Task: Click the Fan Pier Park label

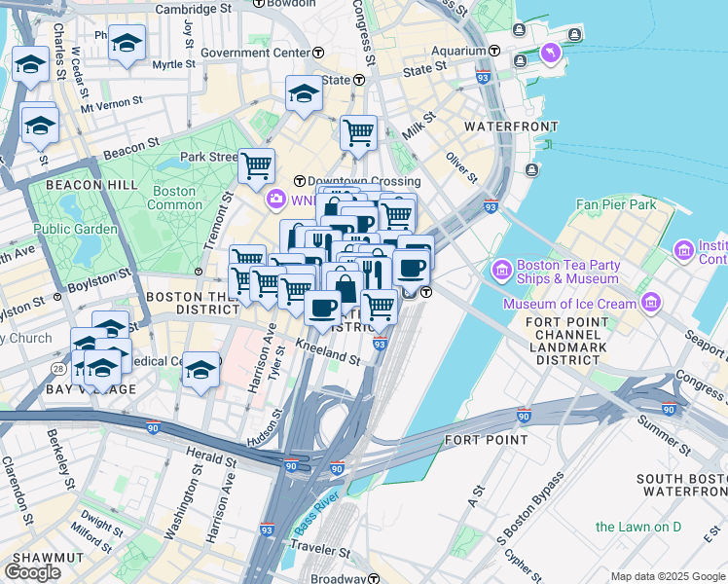Action: coord(616,204)
